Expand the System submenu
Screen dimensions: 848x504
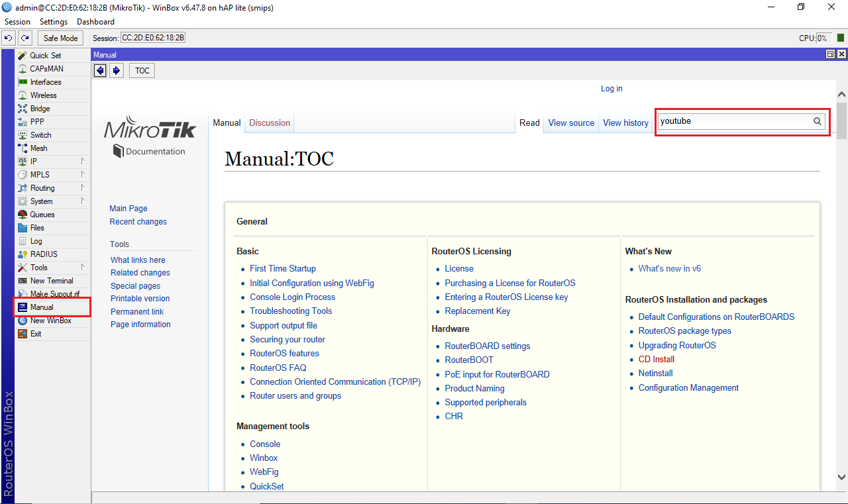point(83,201)
